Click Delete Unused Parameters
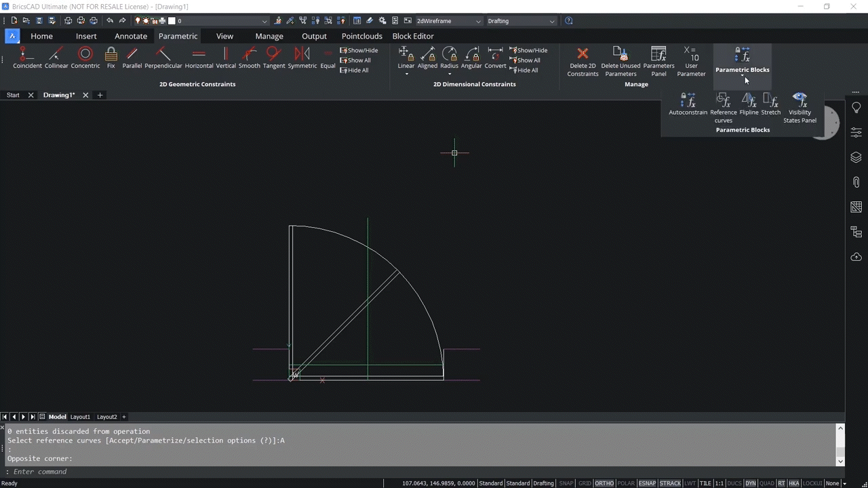 point(620,62)
